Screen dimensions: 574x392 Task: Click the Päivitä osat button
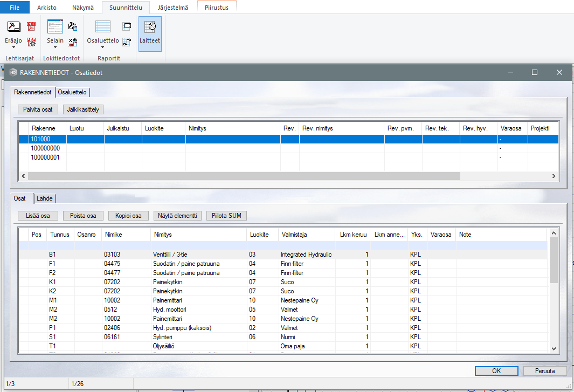[x=38, y=109]
